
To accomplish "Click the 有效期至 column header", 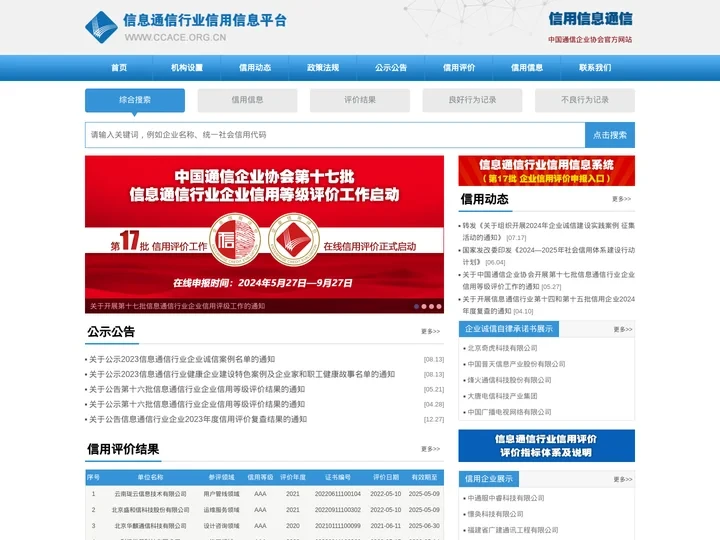I will [x=424, y=478].
